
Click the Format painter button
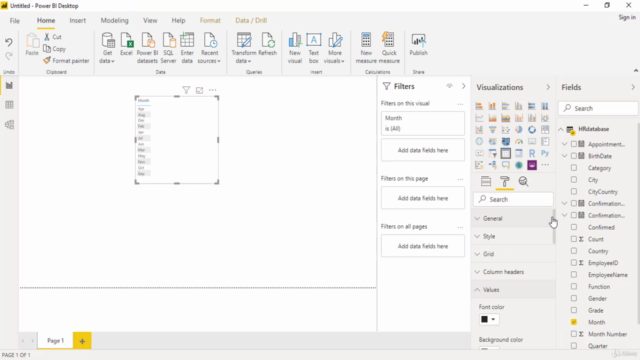[66, 60]
